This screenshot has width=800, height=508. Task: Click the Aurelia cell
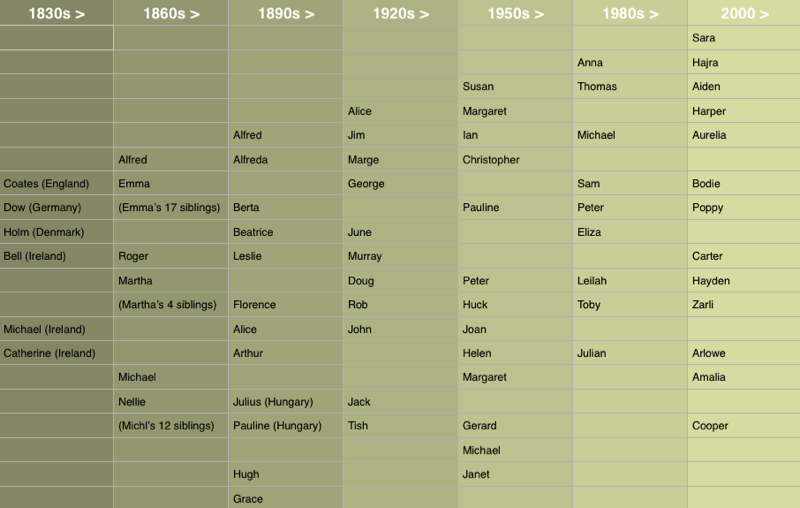click(x=709, y=135)
